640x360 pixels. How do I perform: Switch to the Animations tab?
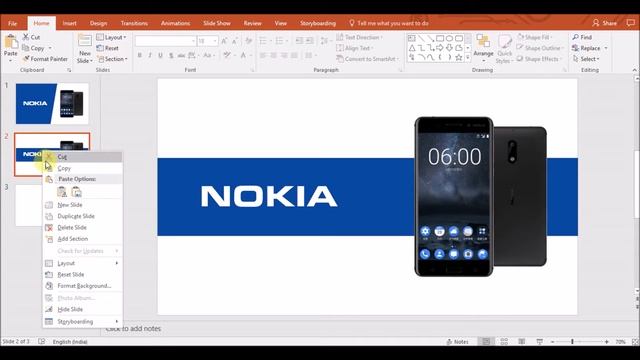pyautogui.click(x=176, y=23)
